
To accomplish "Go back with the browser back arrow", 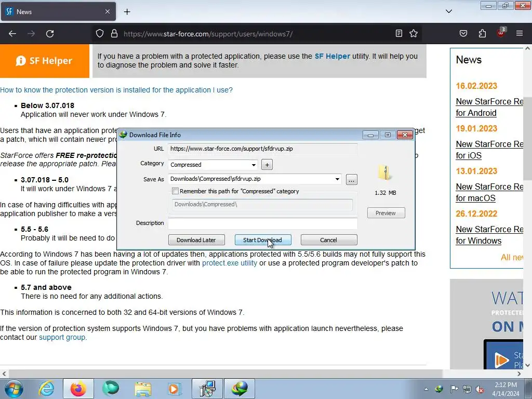I will click(12, 34).
